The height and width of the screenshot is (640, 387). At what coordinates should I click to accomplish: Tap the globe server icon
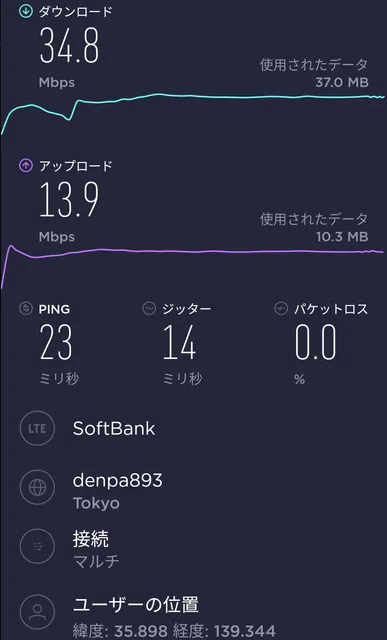click(37, 487)
